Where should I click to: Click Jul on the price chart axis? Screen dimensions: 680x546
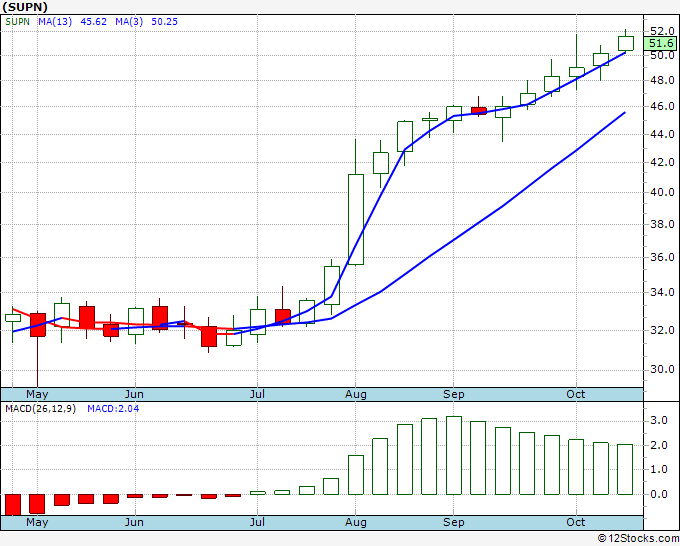257,395
